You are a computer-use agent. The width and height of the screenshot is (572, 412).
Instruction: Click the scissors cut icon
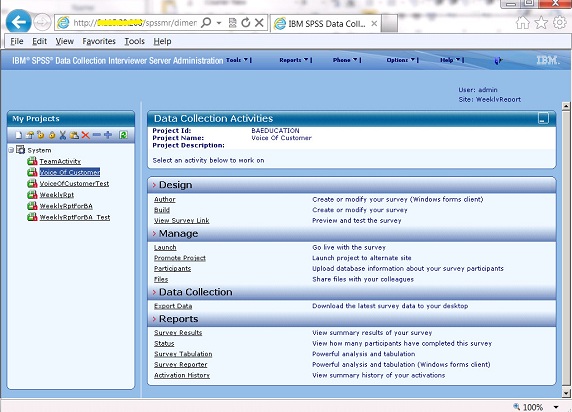(x=63, y=135)
